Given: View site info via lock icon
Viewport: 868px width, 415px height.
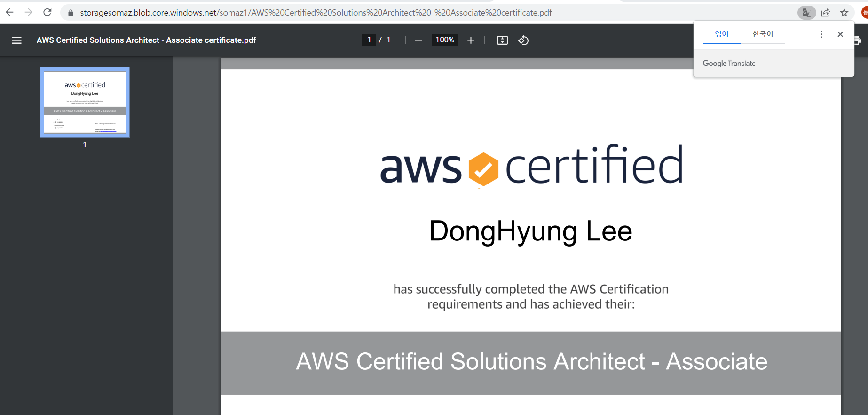Looking at the screenshot, I should coord(71,13).
